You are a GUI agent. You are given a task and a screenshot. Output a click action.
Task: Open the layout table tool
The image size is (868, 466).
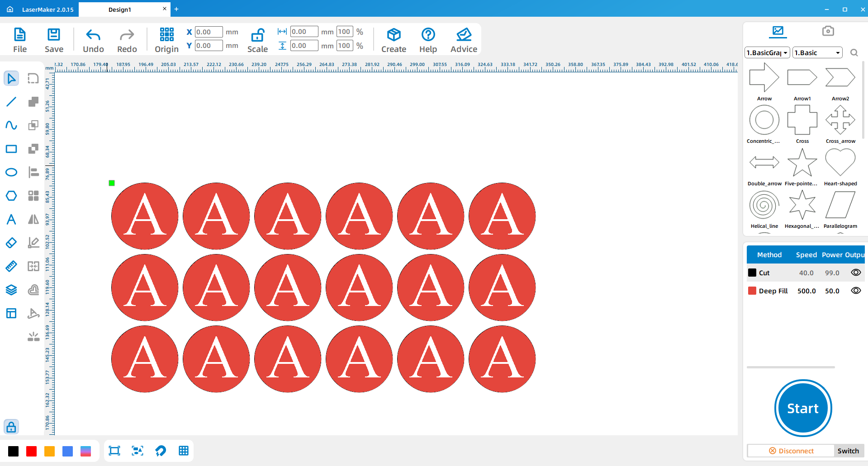tap(11, 313)
